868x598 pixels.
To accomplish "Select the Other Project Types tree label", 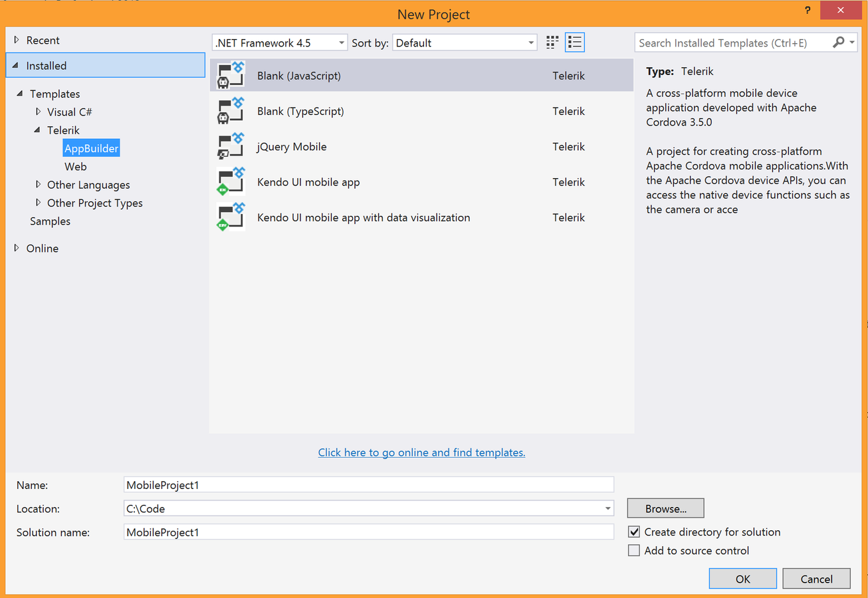I will tap(95, 203).
